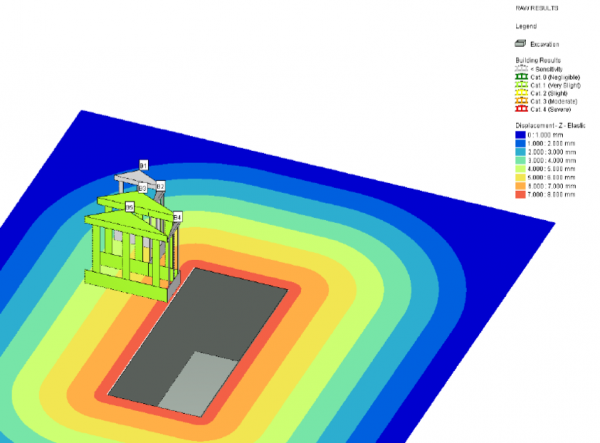Click the 0 : 1.000 mm color swatch
The image size is (600, 443).
(520, 135)
